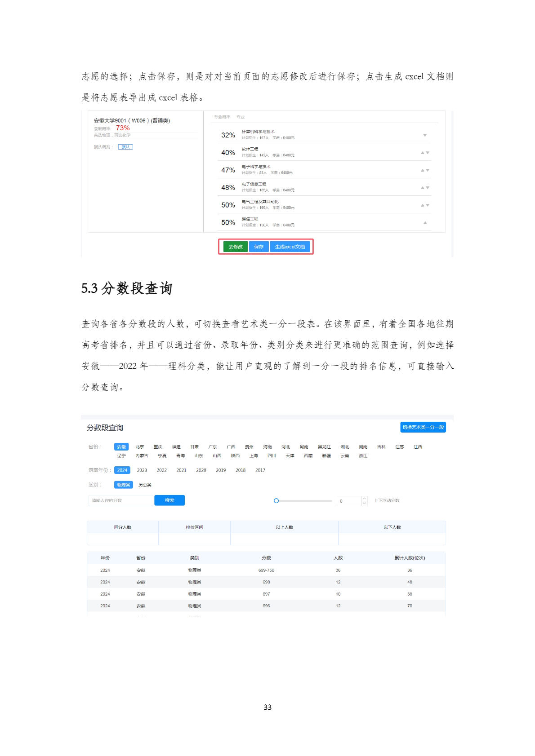535x756 pixels.
Task: Click the move-down arrow for 计算机科学与技术
Action: coord(425,135)
